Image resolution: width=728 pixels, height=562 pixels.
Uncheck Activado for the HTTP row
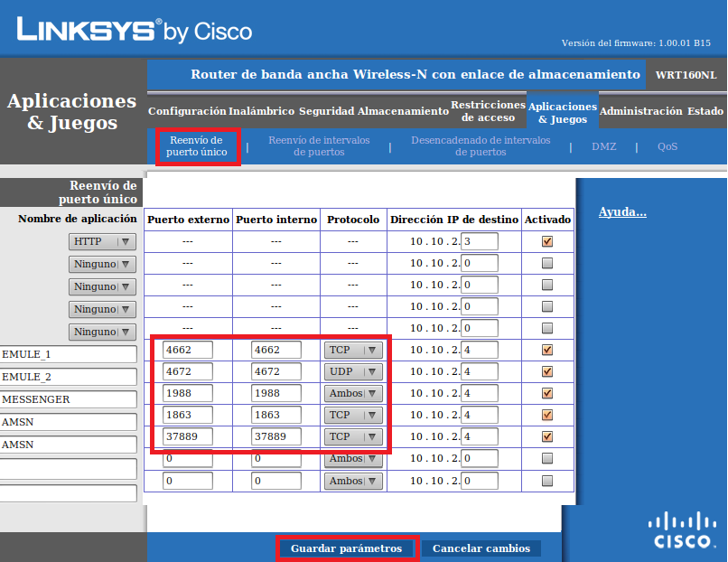click(547, 241)
